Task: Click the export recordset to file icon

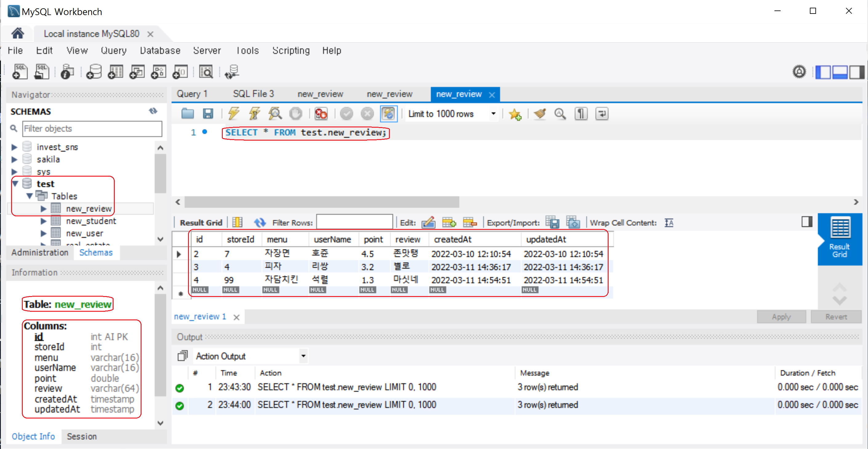Action: (x=552, y=222)
